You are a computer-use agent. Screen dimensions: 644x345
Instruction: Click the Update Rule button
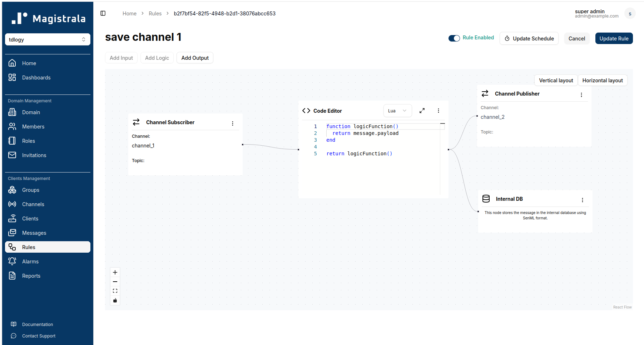(x=614, y=38)
